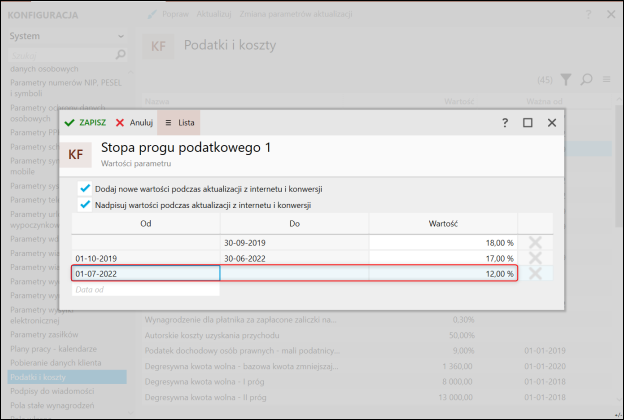Expand the System dropdown in the sidebar
This screenshot has width=624, height=420.
pos(121,36)
